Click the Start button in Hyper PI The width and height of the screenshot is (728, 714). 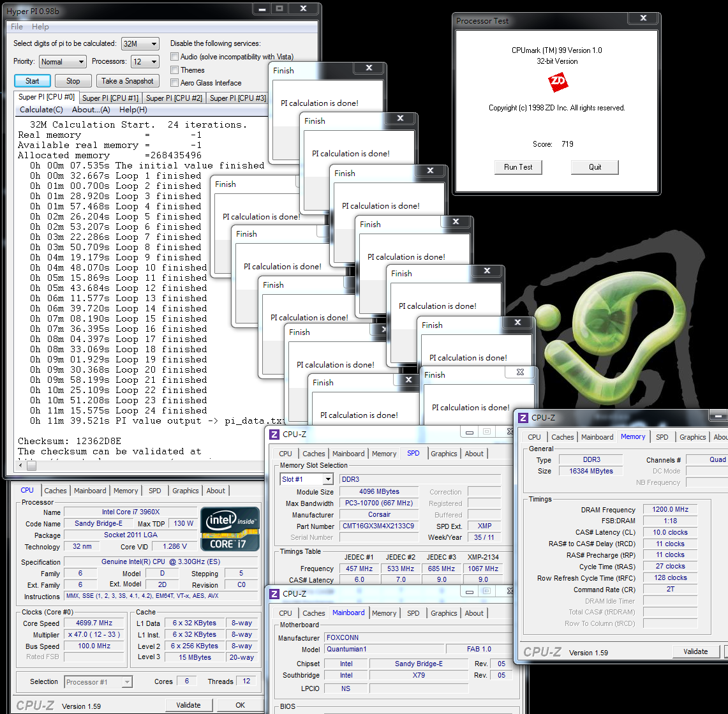tap(33, 81)
